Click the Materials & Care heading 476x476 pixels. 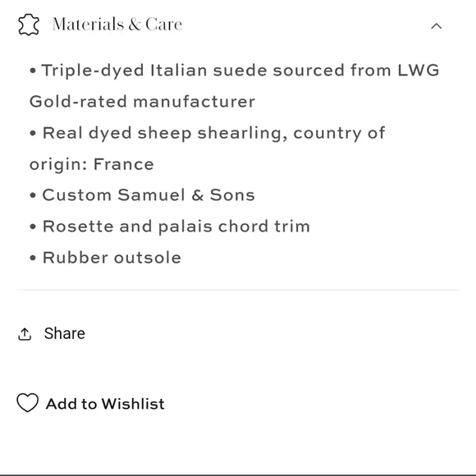point(117,25)
